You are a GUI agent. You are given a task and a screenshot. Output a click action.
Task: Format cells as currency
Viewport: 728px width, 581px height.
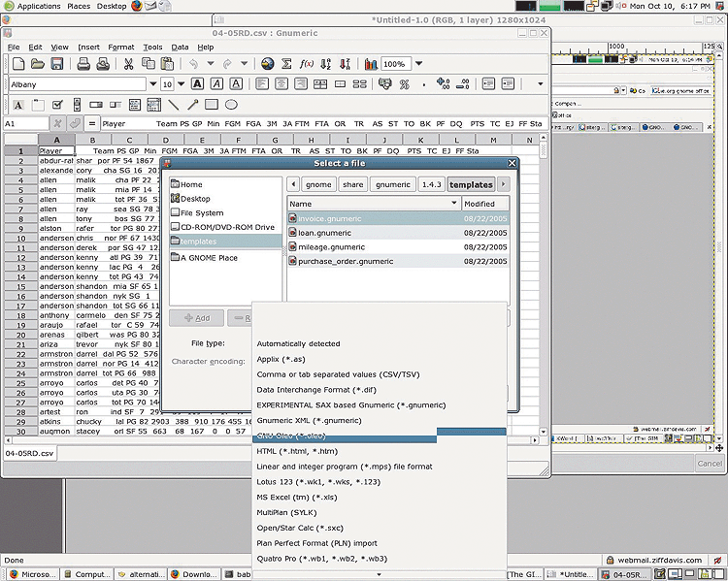[x=385, y=84]
